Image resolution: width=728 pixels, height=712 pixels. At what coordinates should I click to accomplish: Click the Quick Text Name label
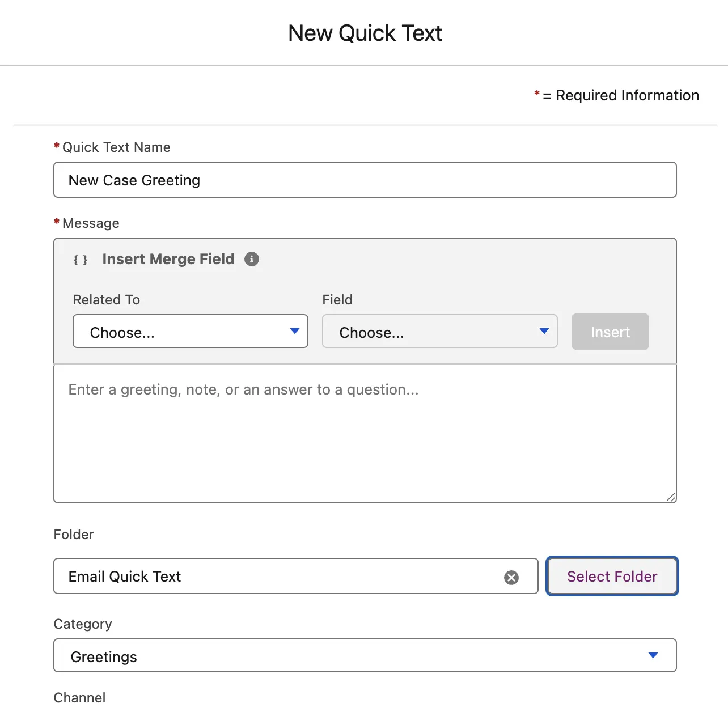pyautogui.click(x=116, y=147)
